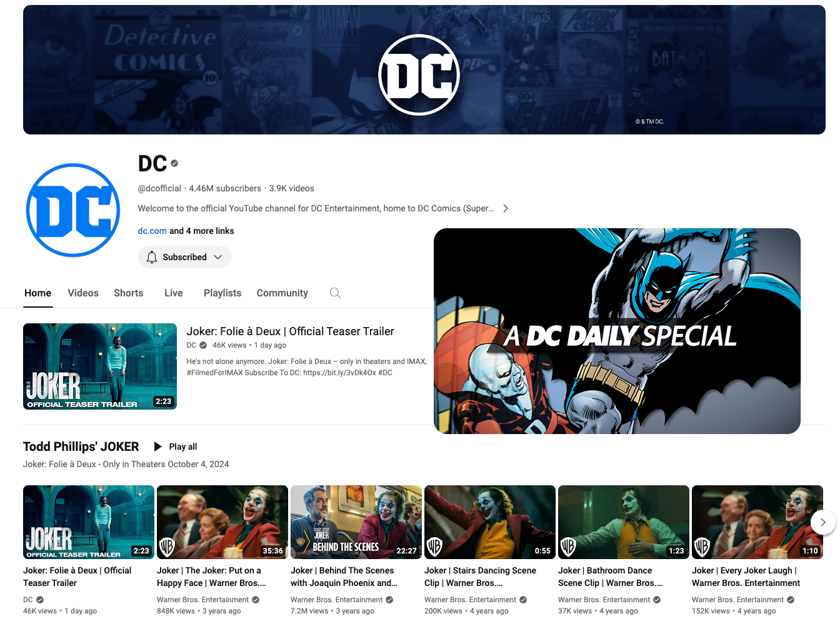Open A DC Daily Special overlay image

617,331
